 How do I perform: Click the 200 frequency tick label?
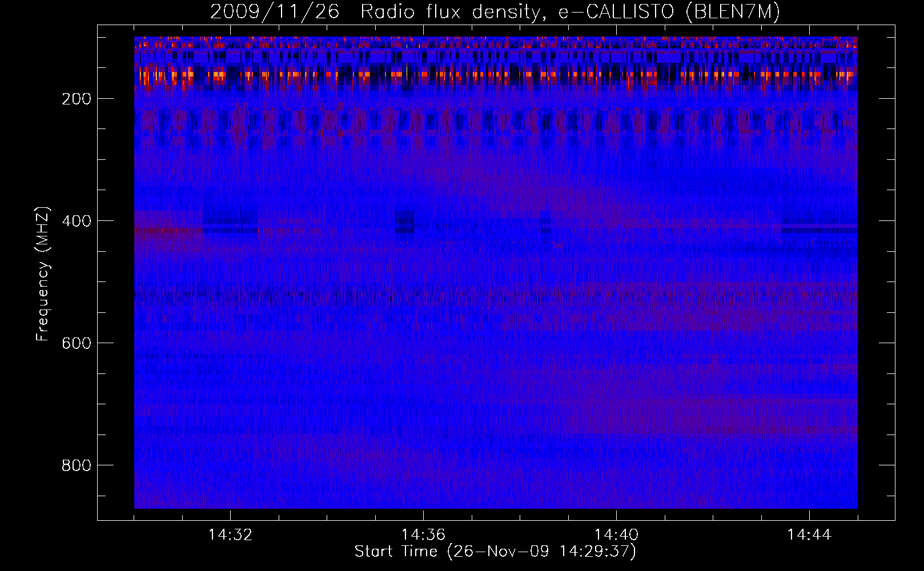coord(76,99)
